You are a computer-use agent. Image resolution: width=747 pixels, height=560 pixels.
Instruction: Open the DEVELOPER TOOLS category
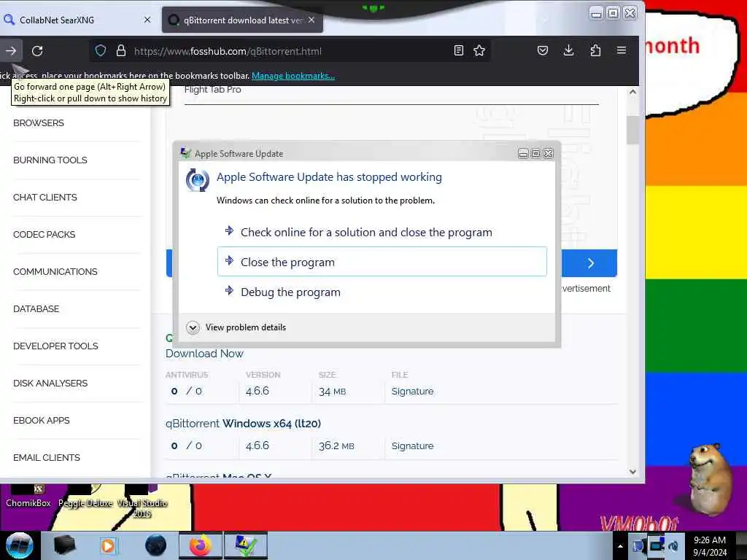[55, 346]
